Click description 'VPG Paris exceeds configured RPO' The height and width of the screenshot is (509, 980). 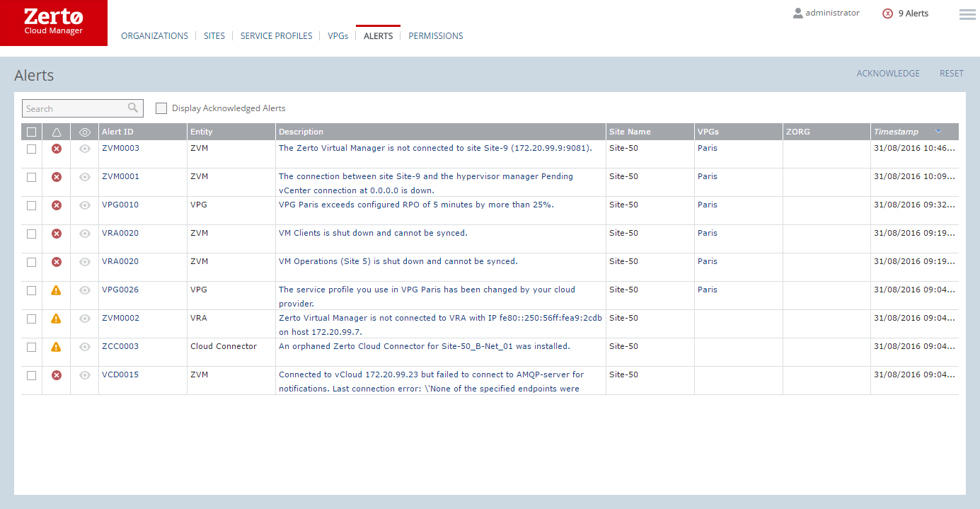pyautogui.click(x=416, y=205)
